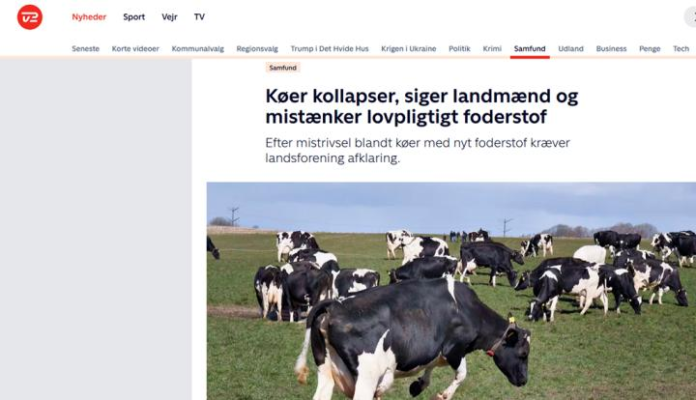Go to the Sport section
Screen dimensions: 696x400
(134, 17)
